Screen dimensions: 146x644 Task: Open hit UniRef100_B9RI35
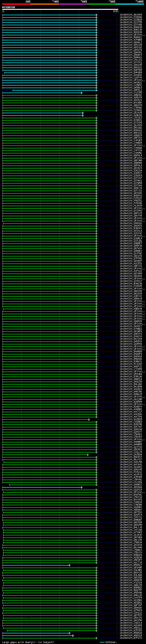[x=131, y=30]
